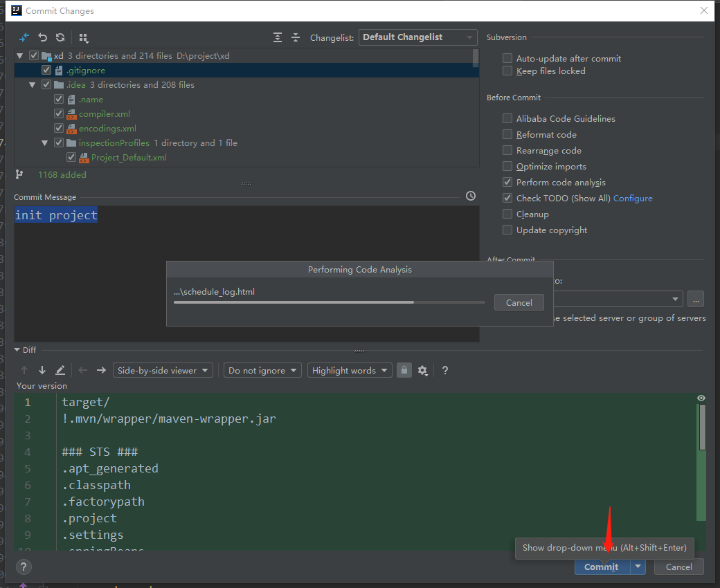
Task: Open dialog help button at bottom left
Action: (x=24, y=567)
